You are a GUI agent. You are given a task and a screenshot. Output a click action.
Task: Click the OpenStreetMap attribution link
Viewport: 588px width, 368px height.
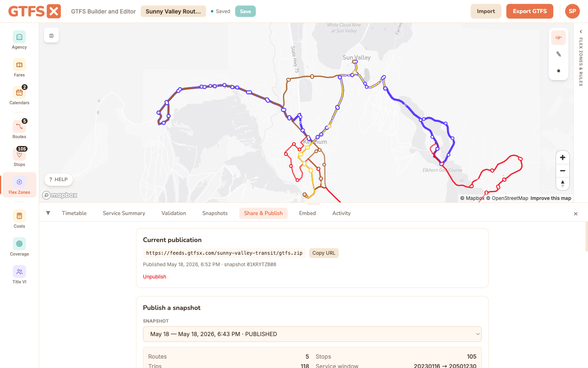tap(507, 198)
